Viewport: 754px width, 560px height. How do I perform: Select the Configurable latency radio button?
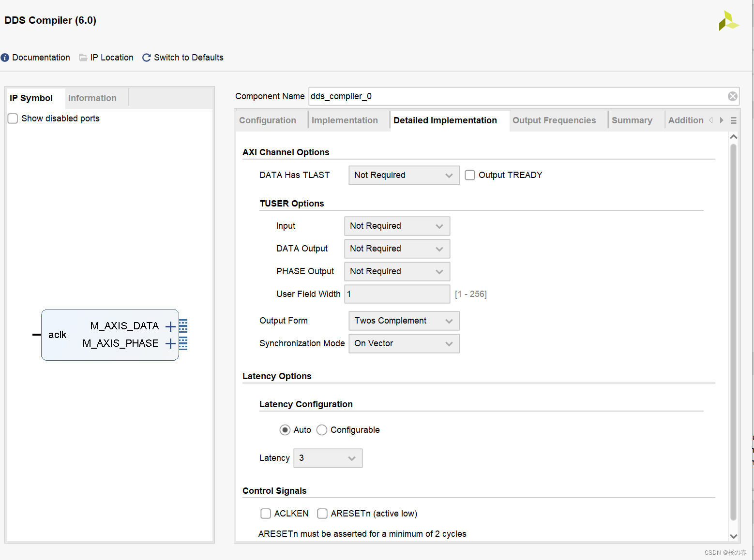pyautogui.click(x=322, y=430)
